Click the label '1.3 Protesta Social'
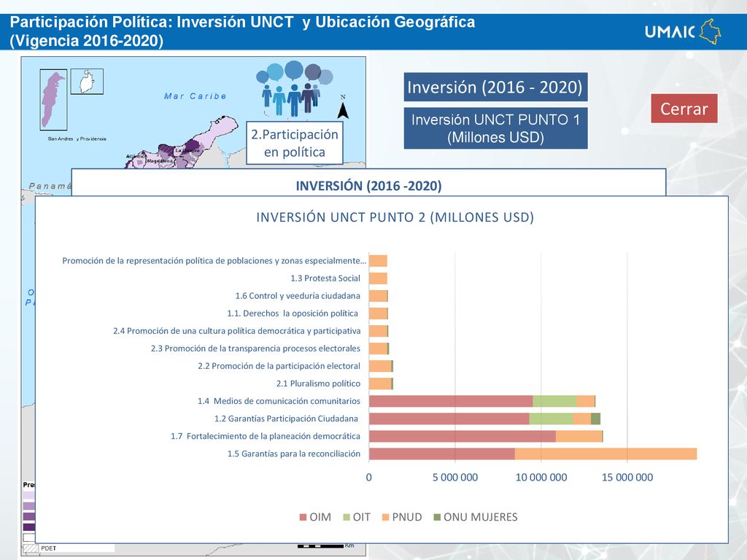This screenshot has height=560, width=747. (325, 279)
